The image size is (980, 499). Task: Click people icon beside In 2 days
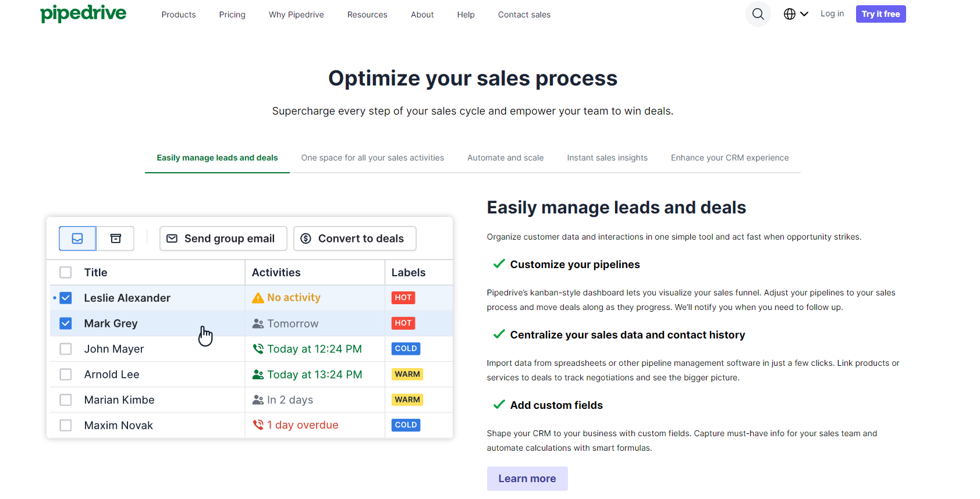coord(258,400)
